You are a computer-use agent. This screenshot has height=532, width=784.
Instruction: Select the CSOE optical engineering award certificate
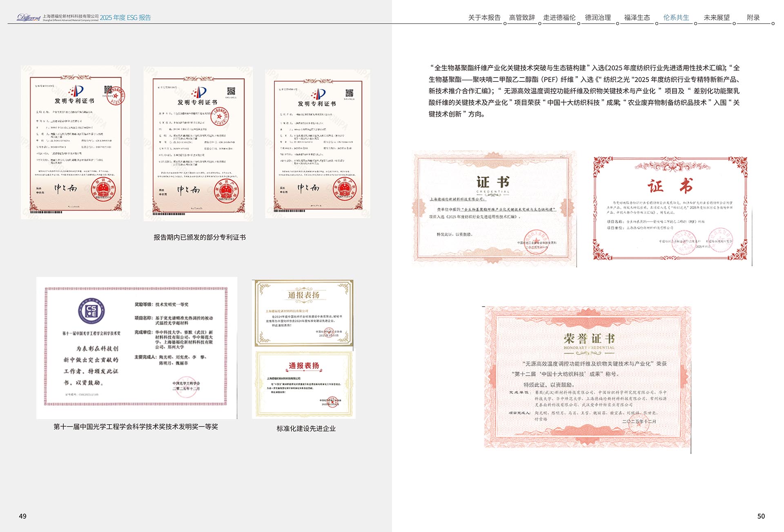136,347
